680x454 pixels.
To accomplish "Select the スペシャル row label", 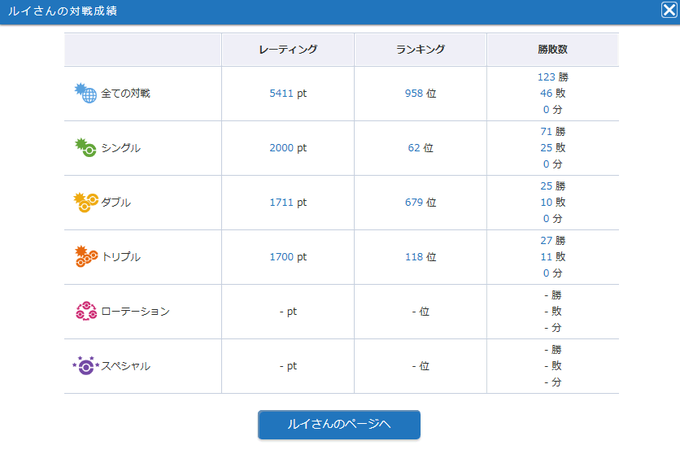I will click(126, 366).
